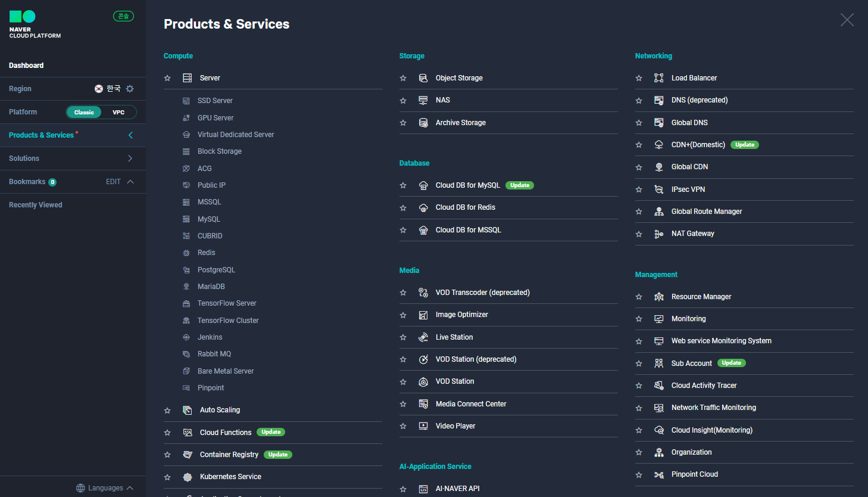Collapse the Bookmarks section chevron

point(130,182)
